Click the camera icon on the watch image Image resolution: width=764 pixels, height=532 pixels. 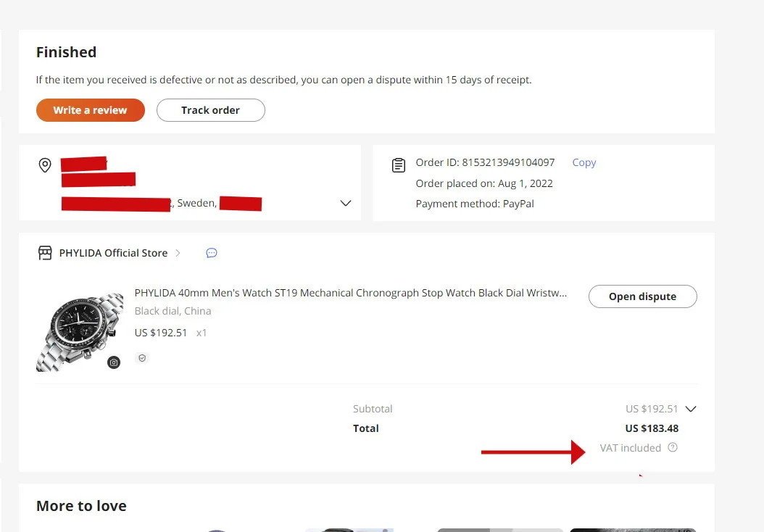pos(114,362)
